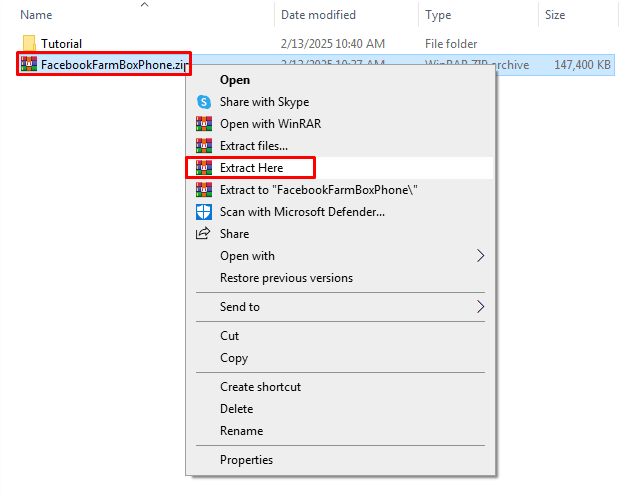The image size is (629, 495).
Task: Click the Tutorial folder icon
Action: pos(29,43)
